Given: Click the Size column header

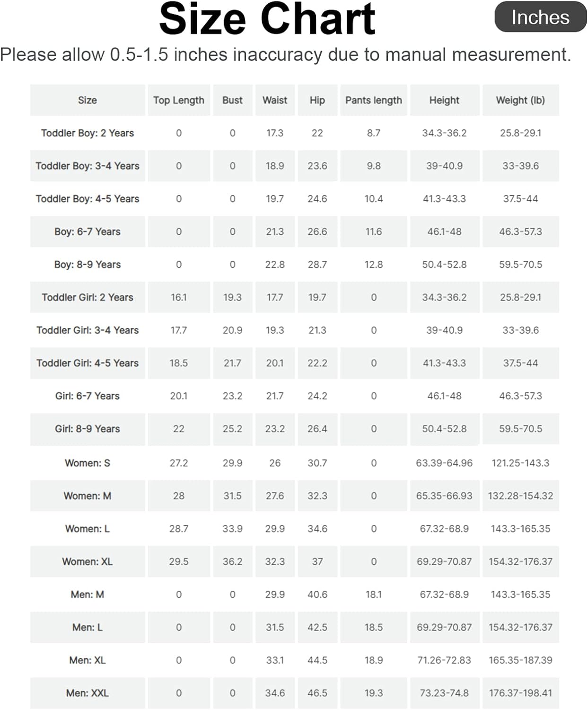Looking at the screenshot, I should point(88,100).
